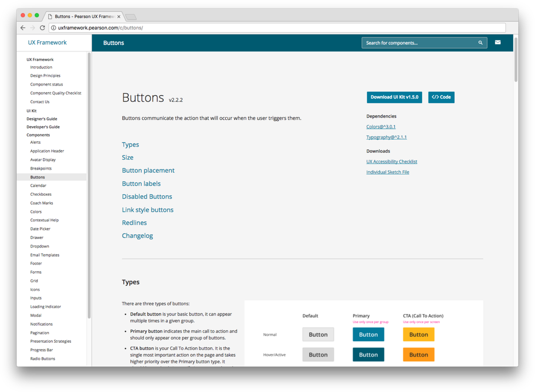Open Coach Marks component page
Image resolution: width=535 pixels, height=392 pixels.
42,203
